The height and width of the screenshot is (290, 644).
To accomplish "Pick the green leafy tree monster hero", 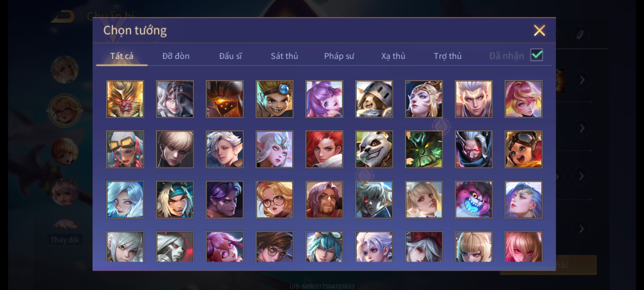I will point(424,149).
